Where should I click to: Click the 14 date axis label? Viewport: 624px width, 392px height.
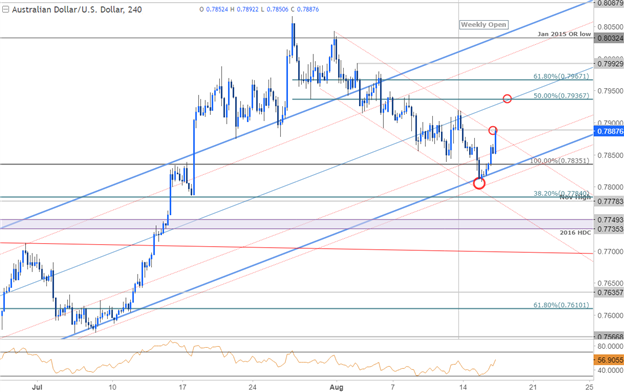[x=463, y=386]
